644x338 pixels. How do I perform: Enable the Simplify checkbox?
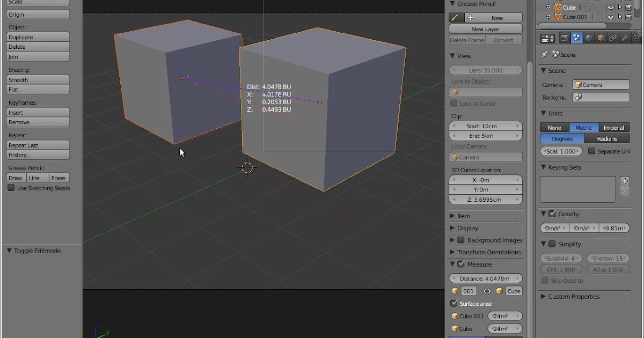click(552, 244)
